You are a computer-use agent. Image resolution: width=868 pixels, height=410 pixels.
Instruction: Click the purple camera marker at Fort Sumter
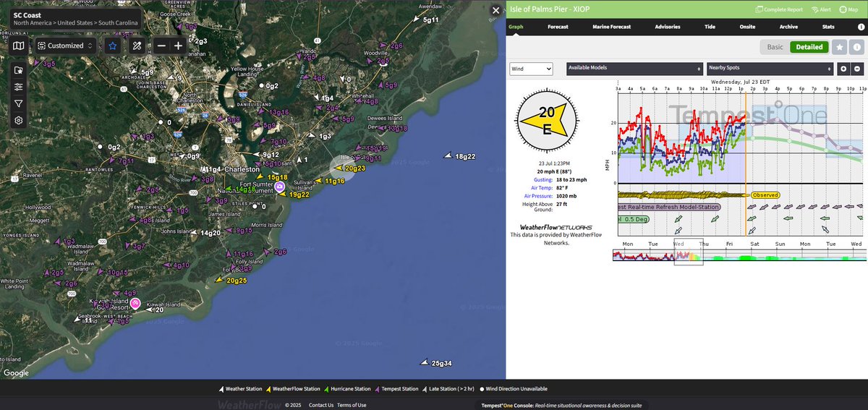[x=279, y=187]
